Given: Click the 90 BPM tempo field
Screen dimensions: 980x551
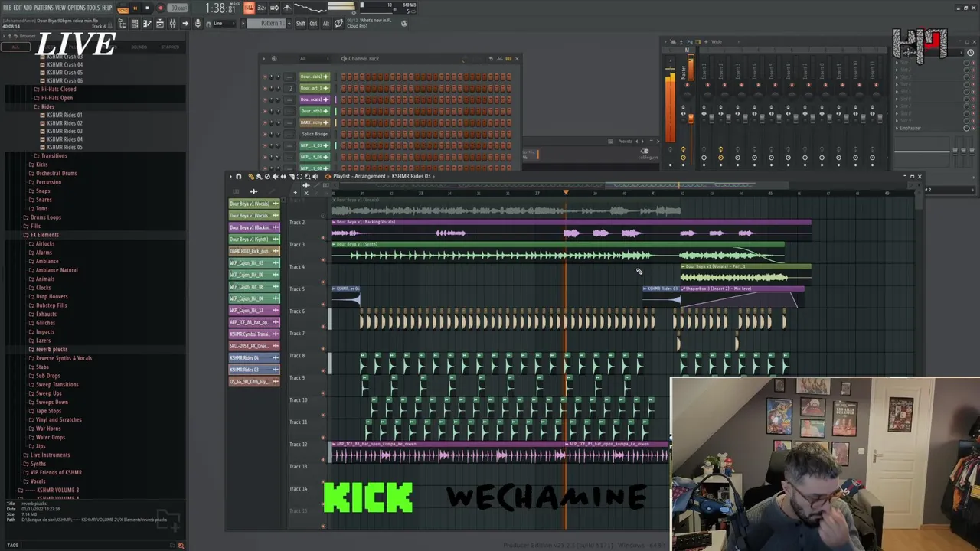Looking at the screenshot, I should point(178,8).
